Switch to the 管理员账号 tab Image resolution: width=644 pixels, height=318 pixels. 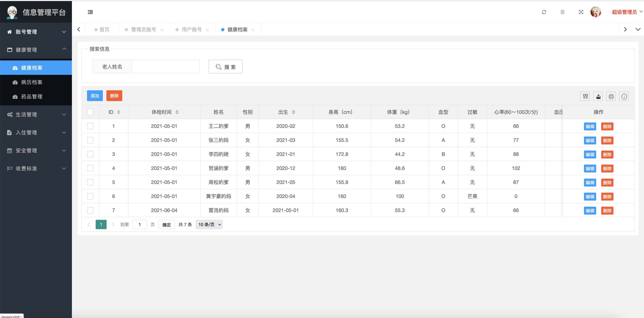(x=143, y=29)
